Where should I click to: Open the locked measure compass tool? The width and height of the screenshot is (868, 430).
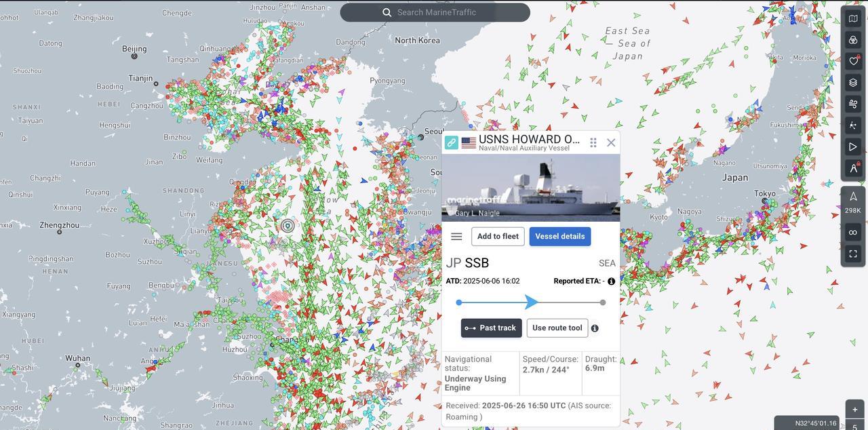pyautogui.click(x=853, y=168)
